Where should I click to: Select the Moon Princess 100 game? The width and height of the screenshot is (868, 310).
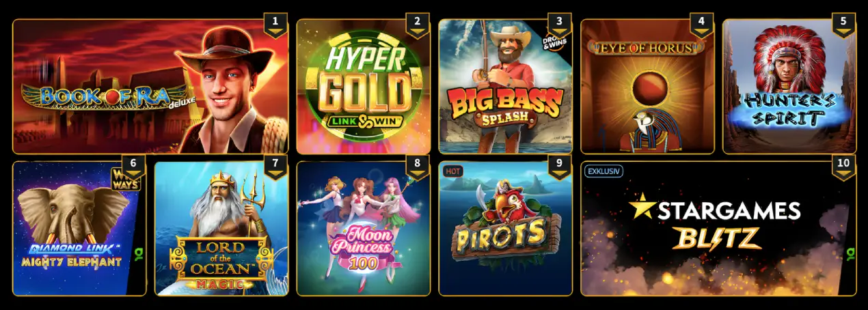pyautogui.click(x=364, y=228)
